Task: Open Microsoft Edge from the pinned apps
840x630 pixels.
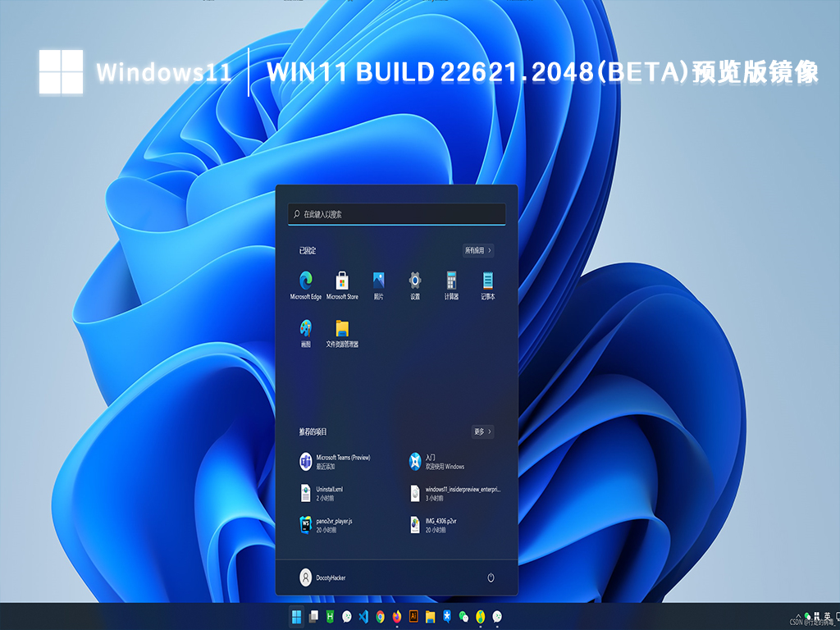Action: [307, 281]
